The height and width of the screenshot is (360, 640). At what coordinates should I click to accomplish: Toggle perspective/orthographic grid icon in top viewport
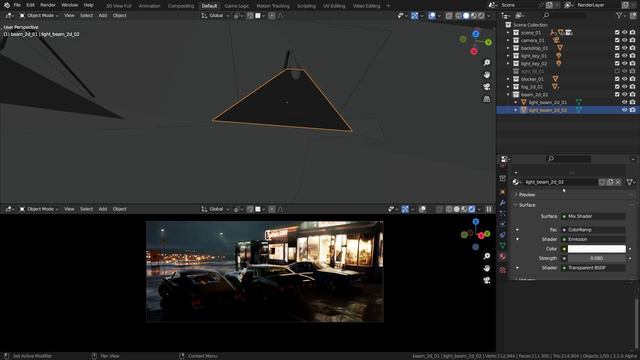487,99
